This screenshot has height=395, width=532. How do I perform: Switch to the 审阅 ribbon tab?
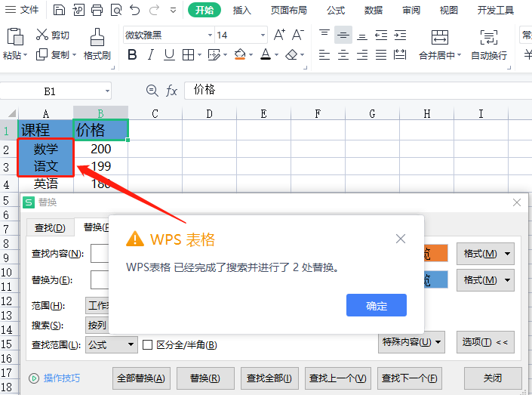[x=411, y=11]
